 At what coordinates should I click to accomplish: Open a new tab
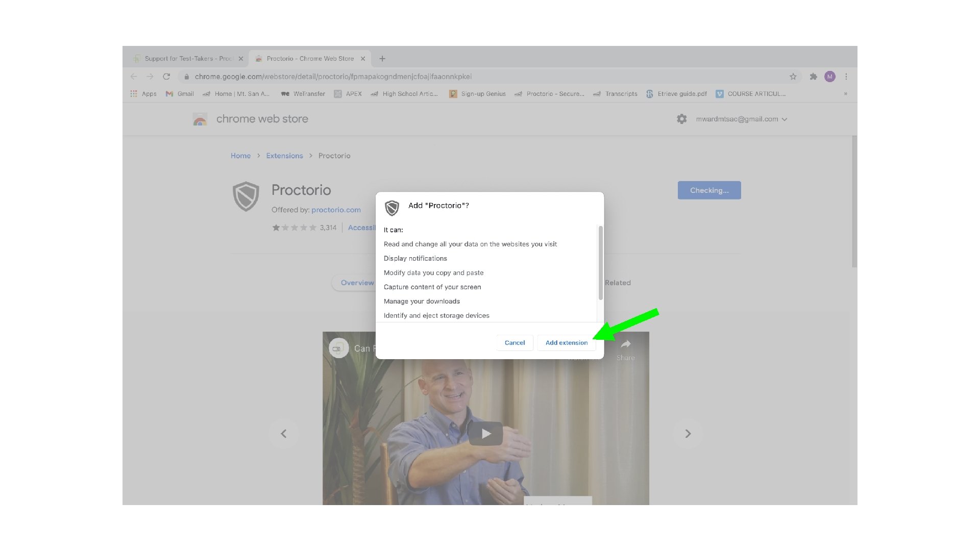click(382, 59)
